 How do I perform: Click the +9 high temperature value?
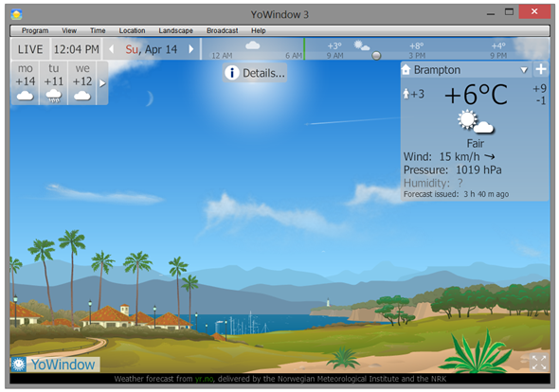click(539, 88)
